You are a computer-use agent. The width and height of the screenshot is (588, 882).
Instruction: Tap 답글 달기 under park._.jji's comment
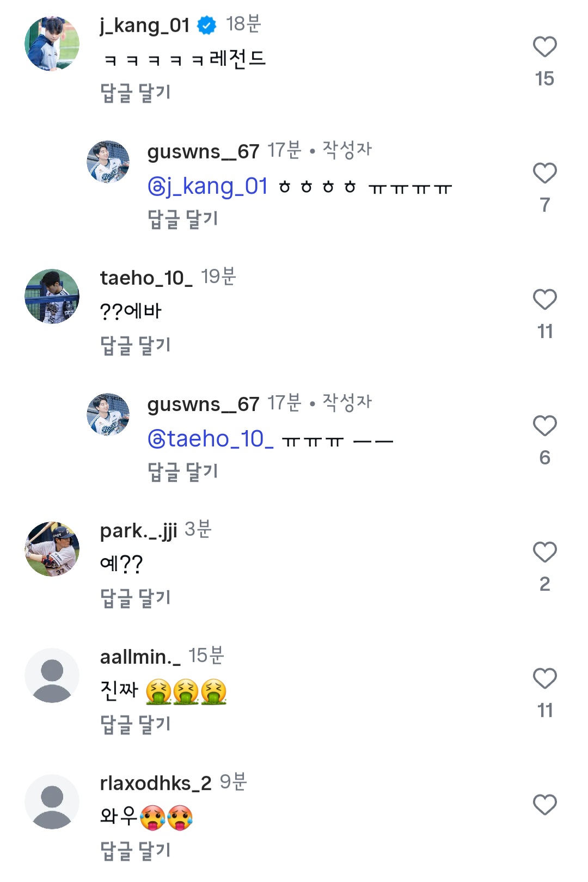(136, 598)
